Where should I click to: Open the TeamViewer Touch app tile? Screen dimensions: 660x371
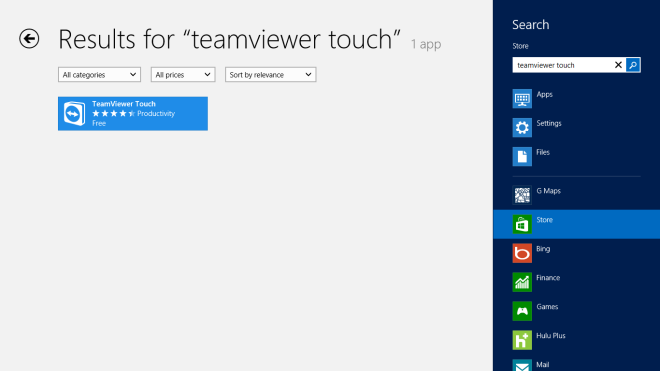(x=133, y=114)
